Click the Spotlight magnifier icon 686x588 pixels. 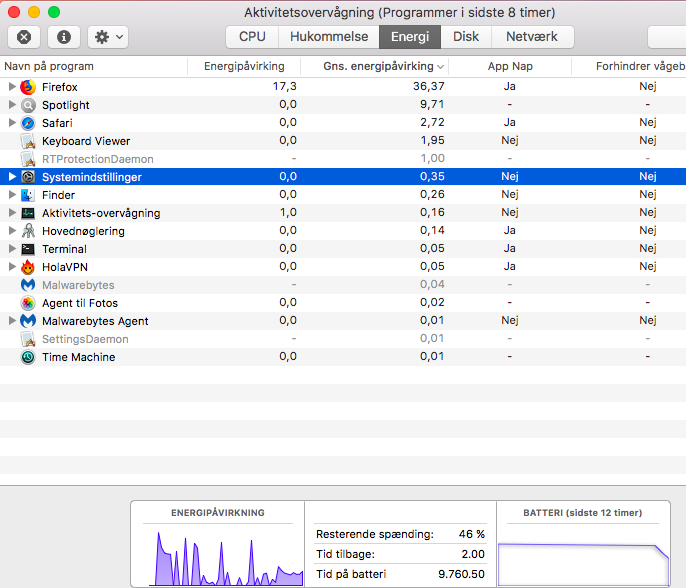(28, 105)
